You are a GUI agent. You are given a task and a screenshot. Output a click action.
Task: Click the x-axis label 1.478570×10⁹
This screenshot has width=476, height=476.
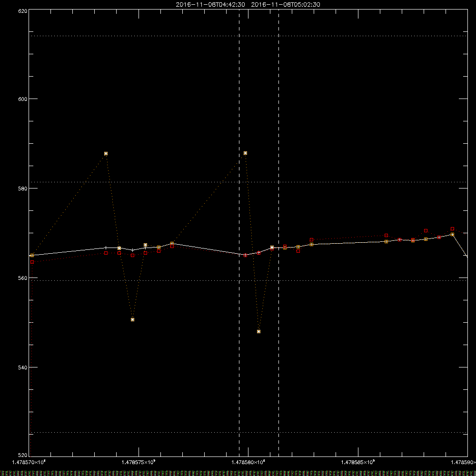click(29, 462)
